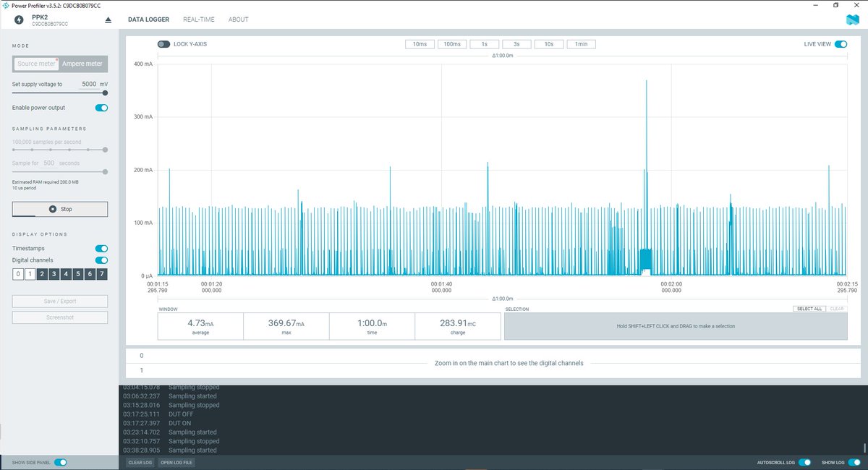Viewport: 868px width, 470px height.
Task: Turn on the Lock Y-Axis switch
Action: click(163, 44)
